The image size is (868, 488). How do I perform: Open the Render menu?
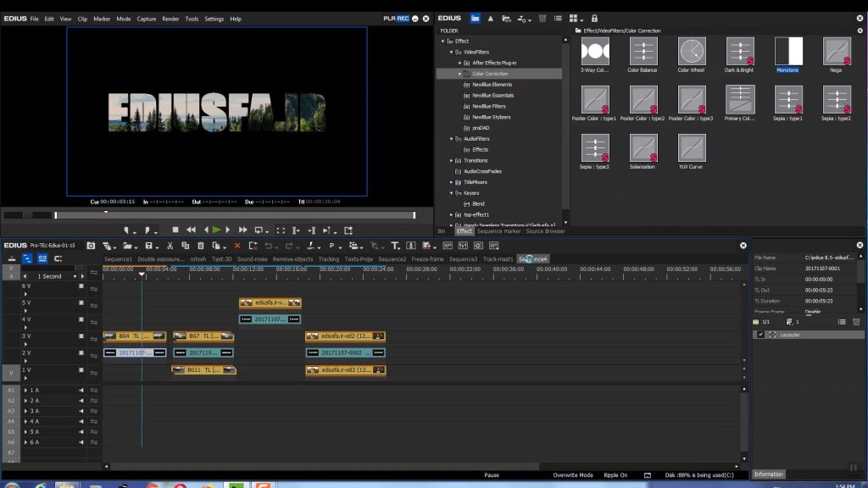pos(170,19)
